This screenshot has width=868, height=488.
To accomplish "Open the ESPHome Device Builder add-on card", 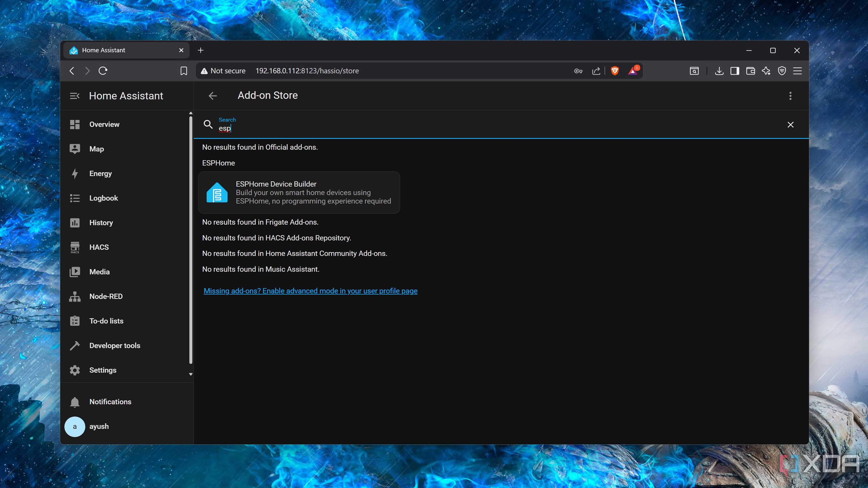I will [299, 193].
